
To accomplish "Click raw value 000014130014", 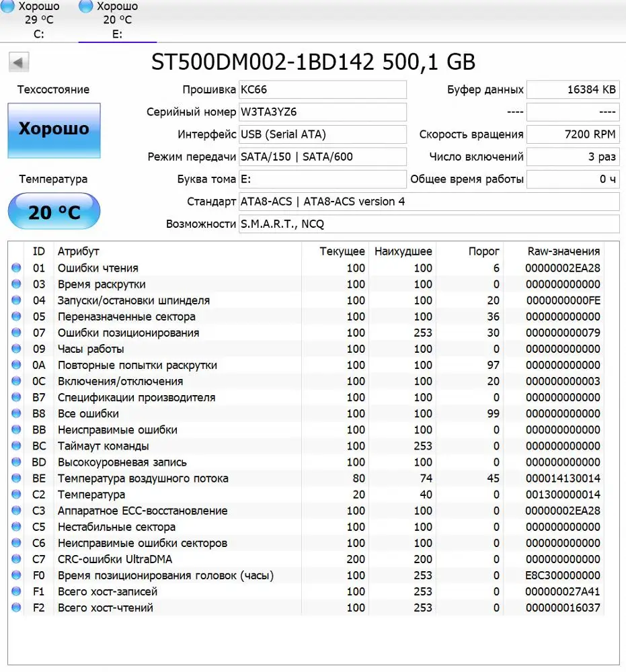I will (x=563, y=478).
